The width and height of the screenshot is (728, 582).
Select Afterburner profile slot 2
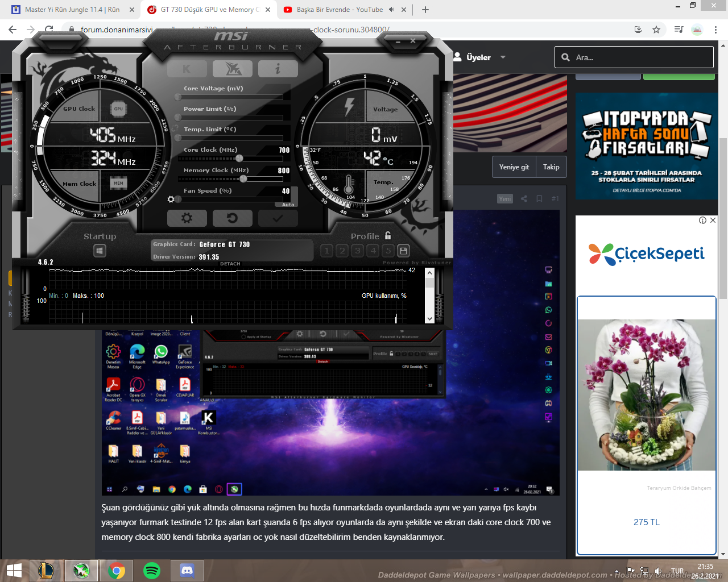[342, 250]
